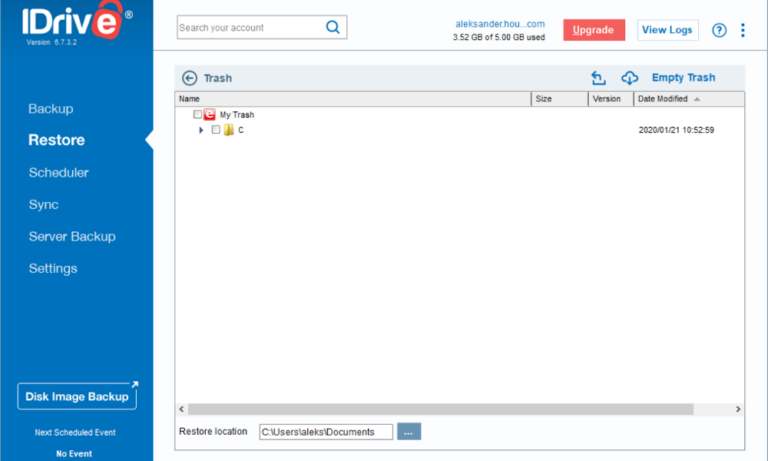Viewport: 768px width, 461px height.
Task: Click the IDrive logo
Action: pyautogui.click(x=77, y=20)
